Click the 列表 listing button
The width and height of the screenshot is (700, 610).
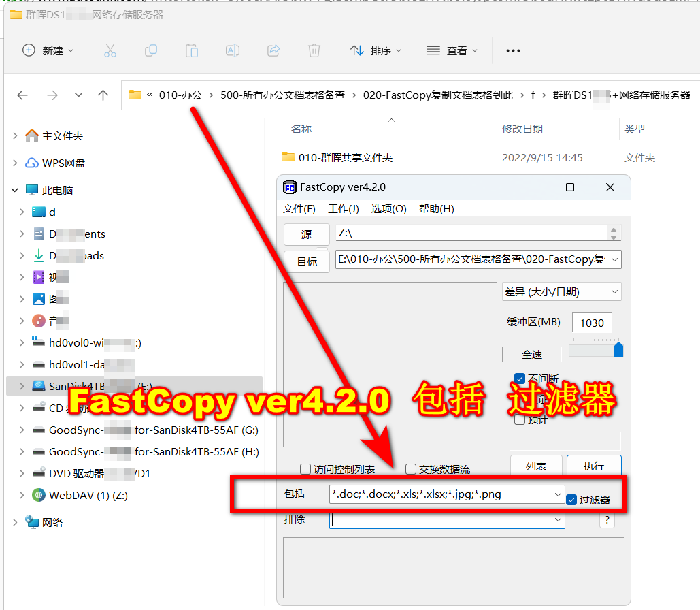tap(536, 466)
